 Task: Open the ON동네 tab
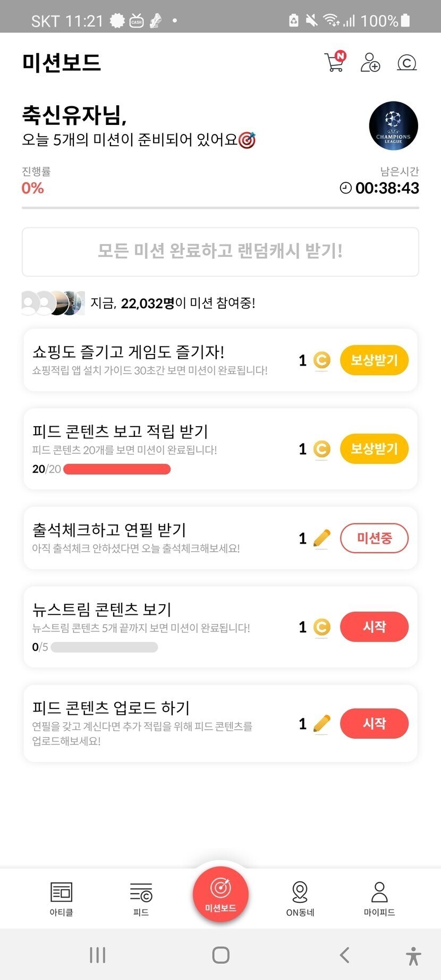[x=300, y=898]
